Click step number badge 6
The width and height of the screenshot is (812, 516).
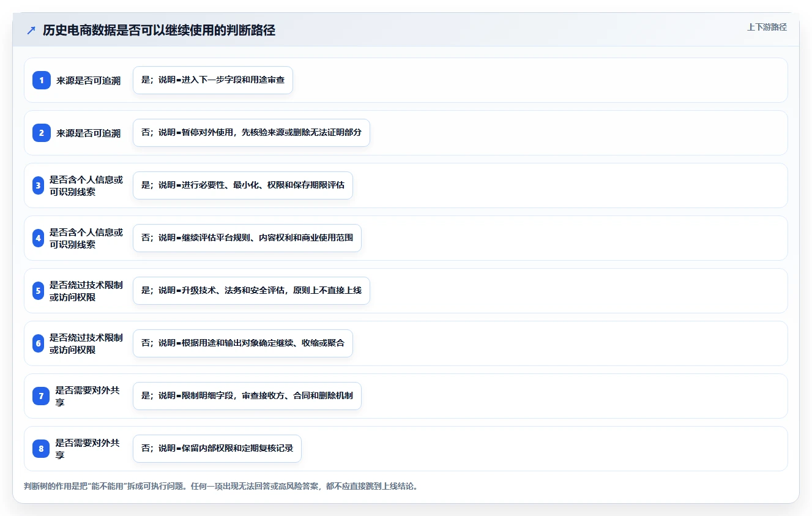(x=38, y=343)
